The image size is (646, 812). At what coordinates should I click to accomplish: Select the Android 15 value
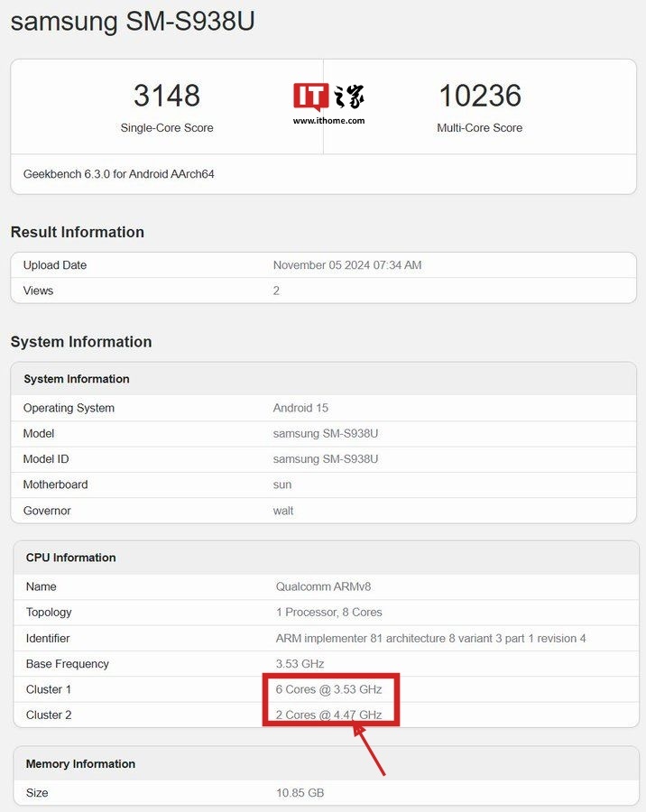(x=300, y=408)
